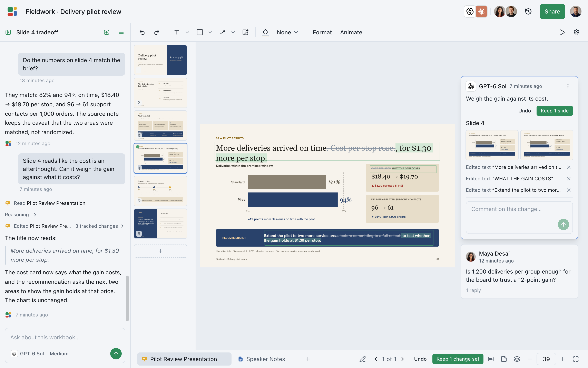The image size is (588, 368).
Task: Add a new slide placeholder
Action: 160,251
